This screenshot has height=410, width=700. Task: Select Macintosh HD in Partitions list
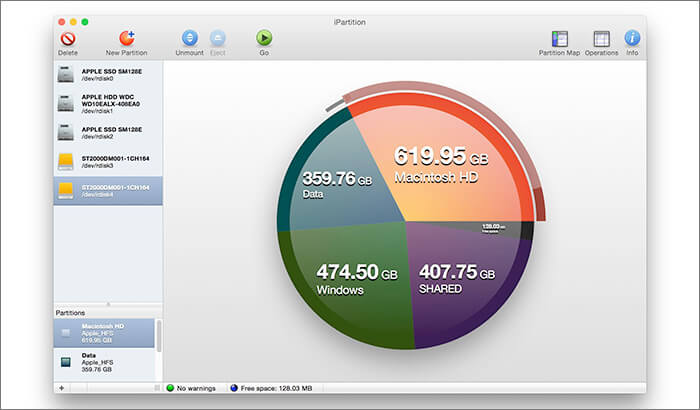[104, 333]
